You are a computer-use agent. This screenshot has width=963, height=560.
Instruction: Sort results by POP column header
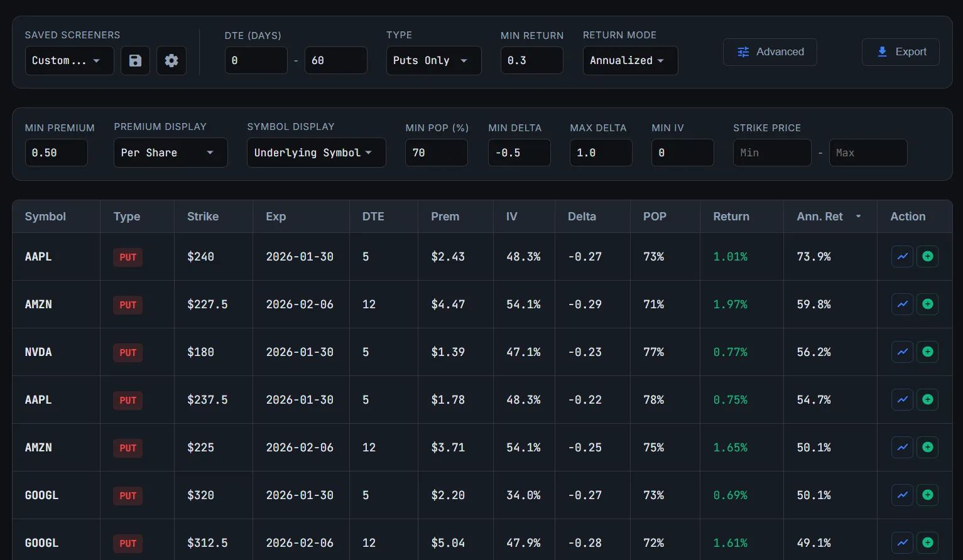click(655, 217)
